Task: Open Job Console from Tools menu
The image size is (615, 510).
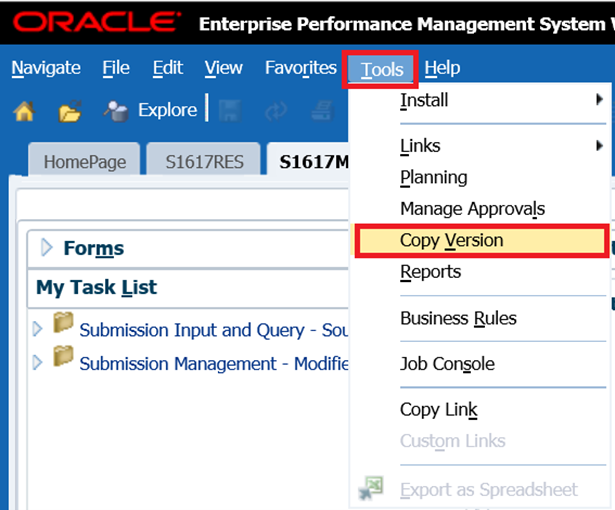Action: (x=447, y=364)
